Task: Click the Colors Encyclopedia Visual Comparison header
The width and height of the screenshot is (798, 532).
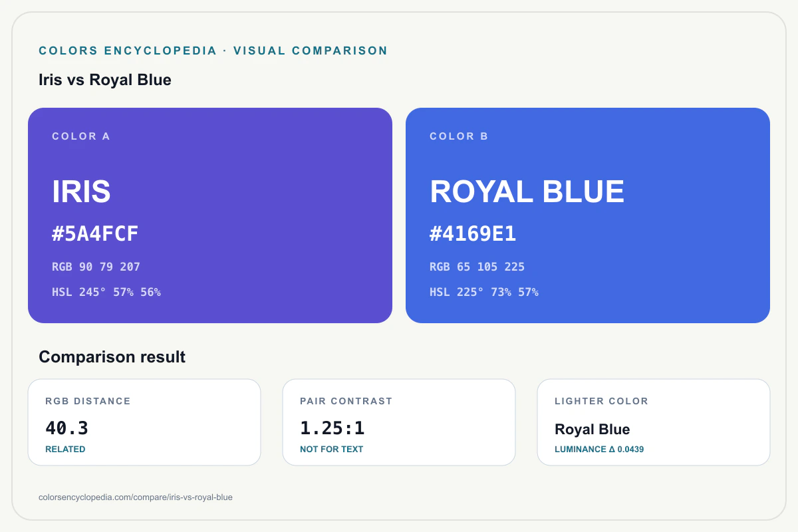Action: click(213, 51)
